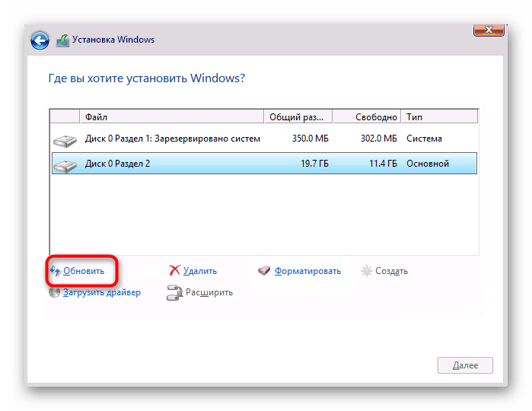This screenshot has width=532, height=411.
Task: Open the Загрузить драйвер link
Action: (x=102, y=292)
